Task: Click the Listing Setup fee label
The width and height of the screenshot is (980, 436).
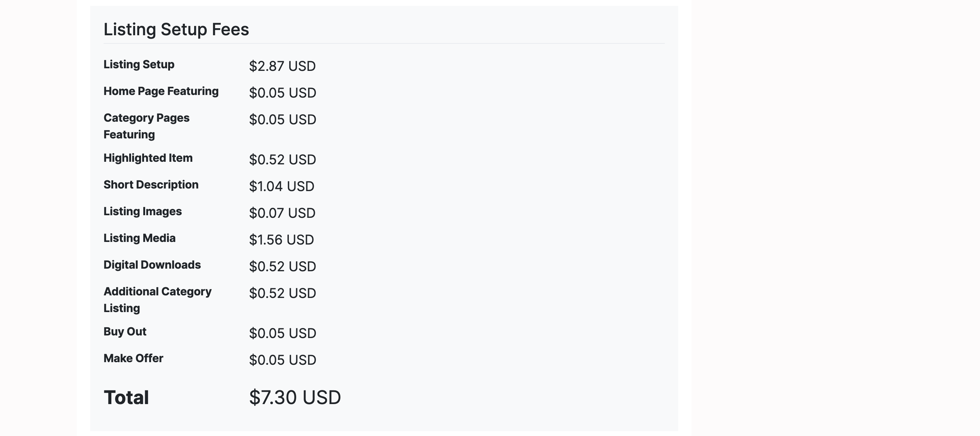Action: [x=139, y=64]
